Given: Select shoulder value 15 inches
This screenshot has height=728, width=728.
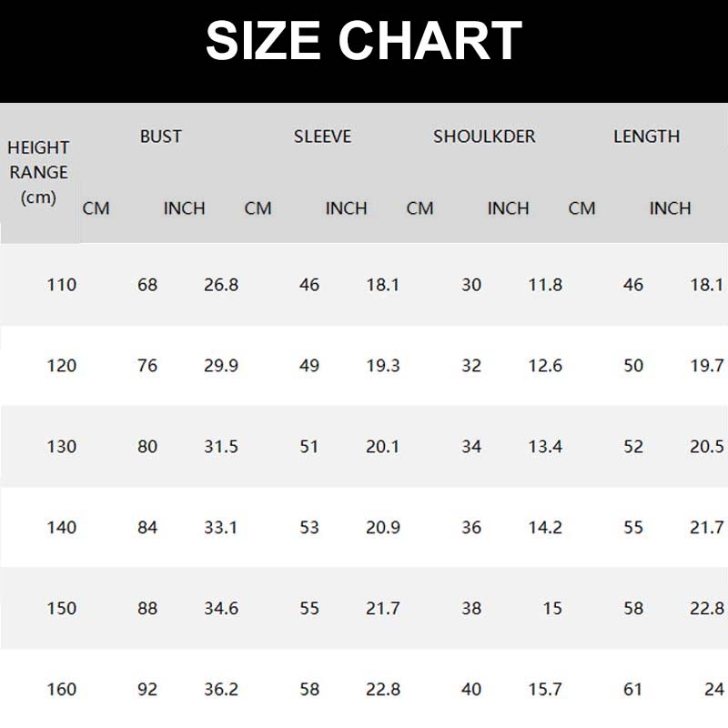Looking at the screenshot, I should [x=552, y=609].
